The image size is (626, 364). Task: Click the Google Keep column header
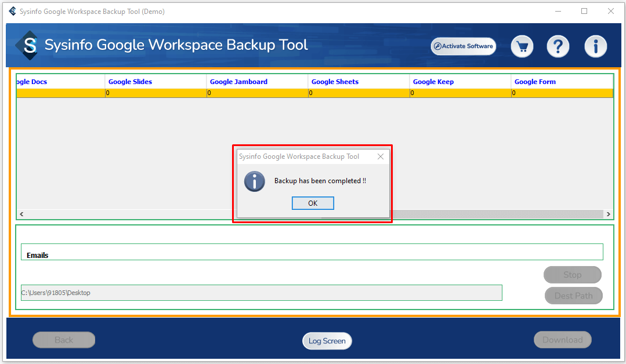[460, 82]
